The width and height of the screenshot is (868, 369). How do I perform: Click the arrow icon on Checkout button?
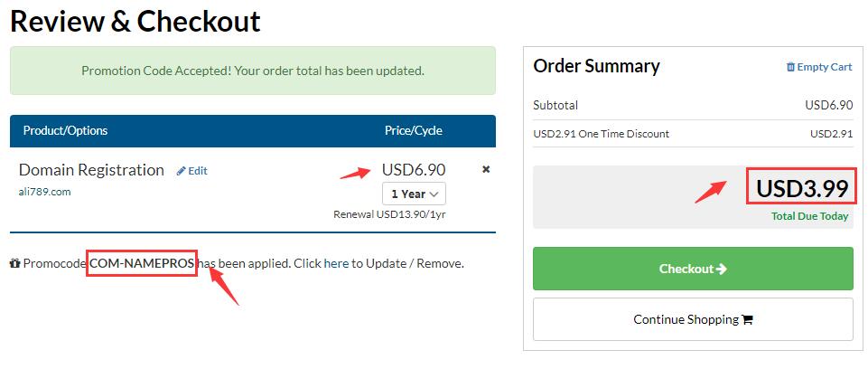click(x=721, y=269)
